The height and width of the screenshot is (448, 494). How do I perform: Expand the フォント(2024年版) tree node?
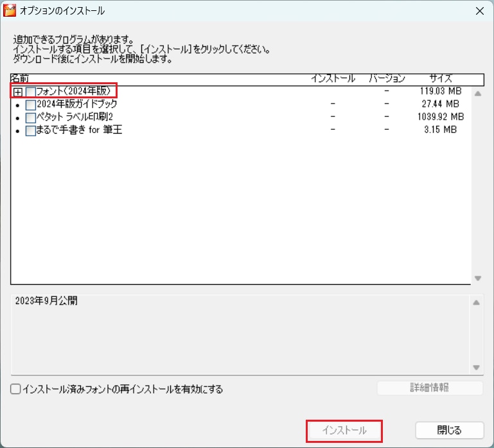click(x=18, y=92)
